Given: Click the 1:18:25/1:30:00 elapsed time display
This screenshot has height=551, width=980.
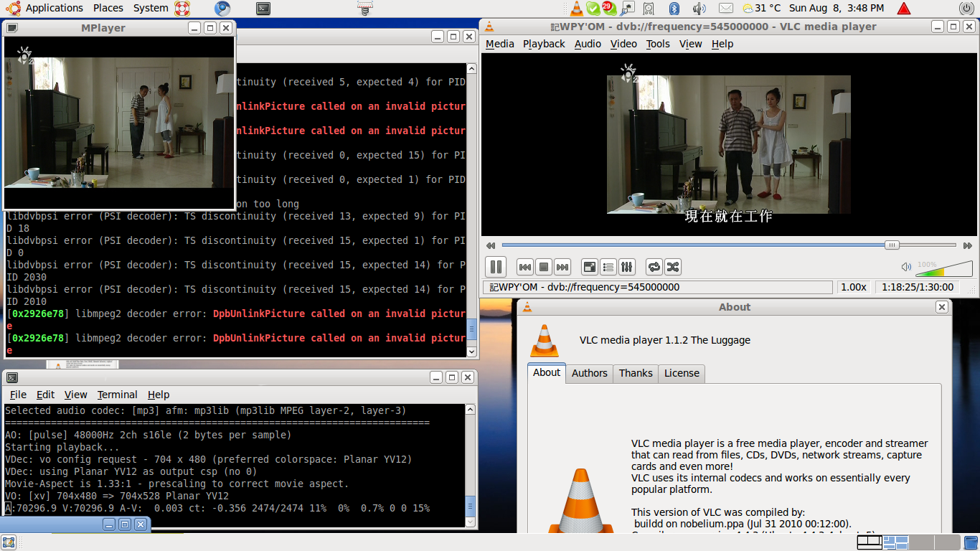Looking at the screenshot, I should [918, 287].
